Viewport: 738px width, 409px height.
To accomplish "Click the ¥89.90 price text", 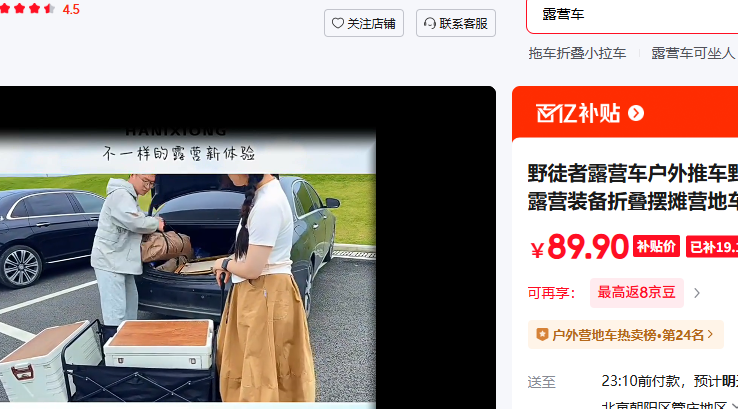I will pos(579,247).
